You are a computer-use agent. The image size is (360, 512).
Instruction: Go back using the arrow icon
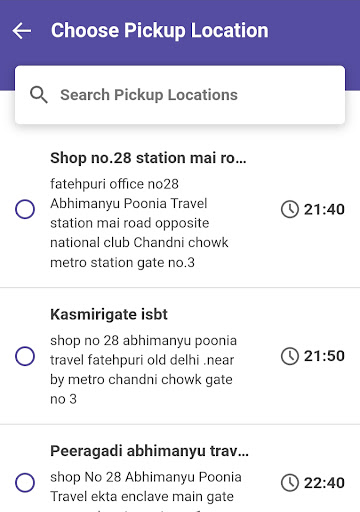(x=22, y=31)
